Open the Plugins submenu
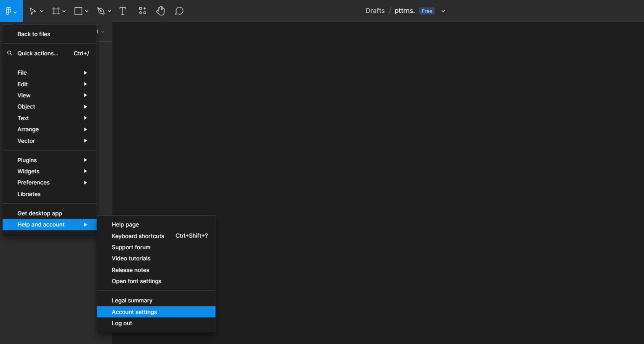The width and height of the screenshot is (644, 344). [50, 160]
